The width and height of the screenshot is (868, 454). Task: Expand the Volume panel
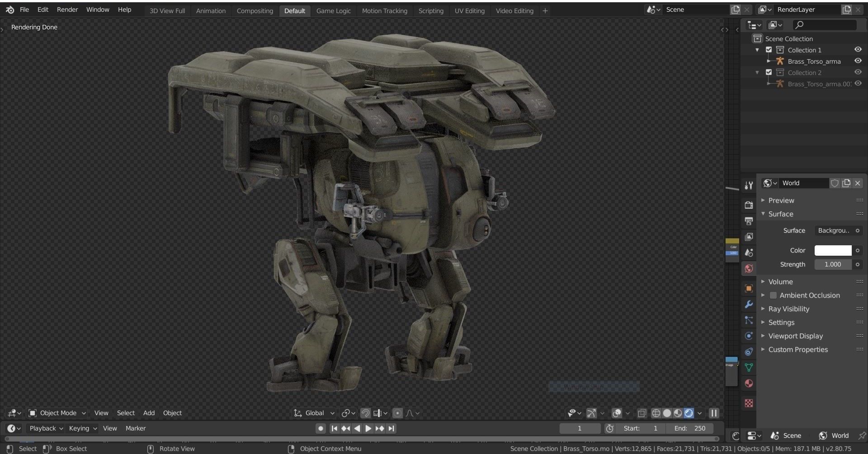pyautogui.click(x=780, y=281)
